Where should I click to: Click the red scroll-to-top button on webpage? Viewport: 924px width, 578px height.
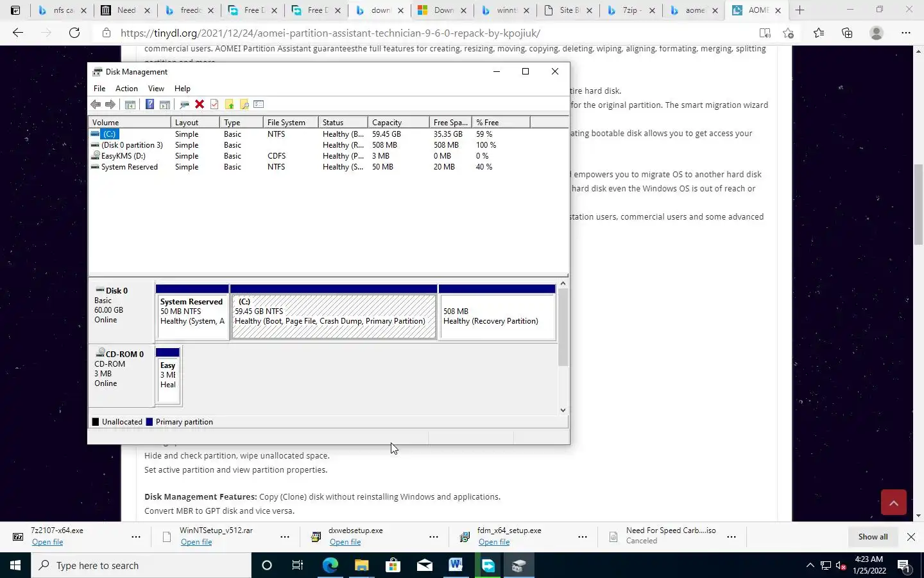(893, 502)
